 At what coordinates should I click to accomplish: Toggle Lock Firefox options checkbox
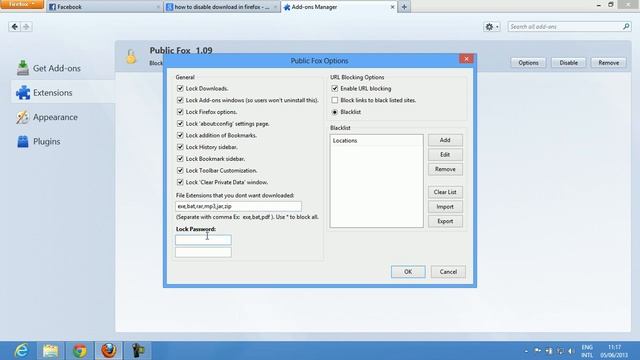[180, 111]
